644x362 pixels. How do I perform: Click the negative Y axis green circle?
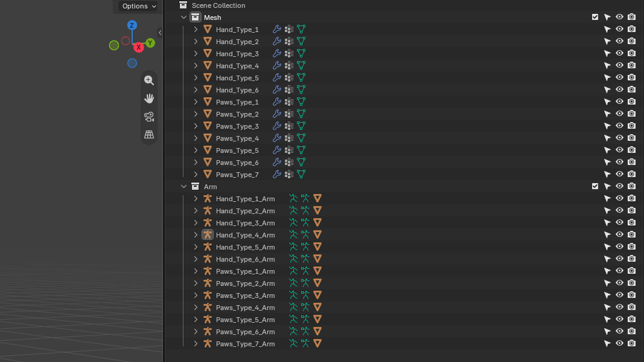pyautogui.click(x=114, y=45)
